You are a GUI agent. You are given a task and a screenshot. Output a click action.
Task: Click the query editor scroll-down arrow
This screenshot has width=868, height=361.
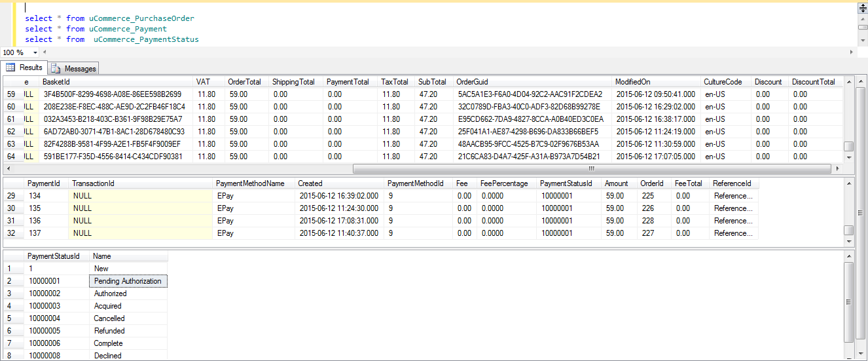tap(862, 41)
